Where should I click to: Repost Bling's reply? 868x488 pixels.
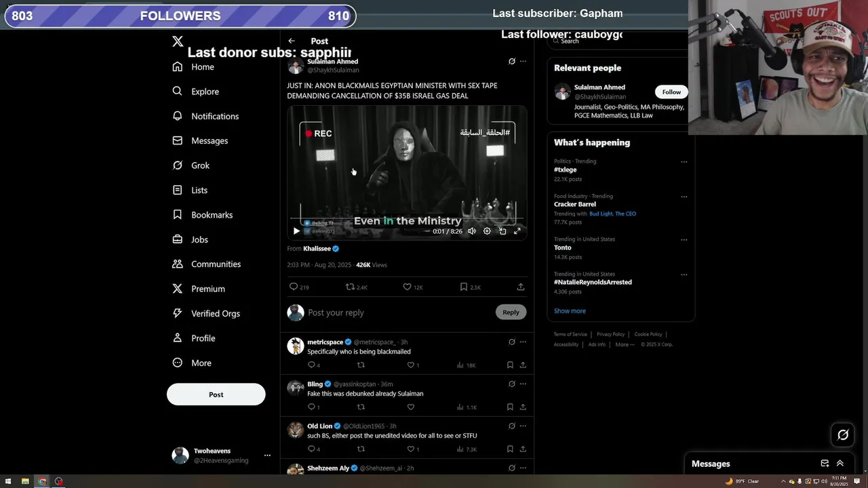click(x=361, y=407)
